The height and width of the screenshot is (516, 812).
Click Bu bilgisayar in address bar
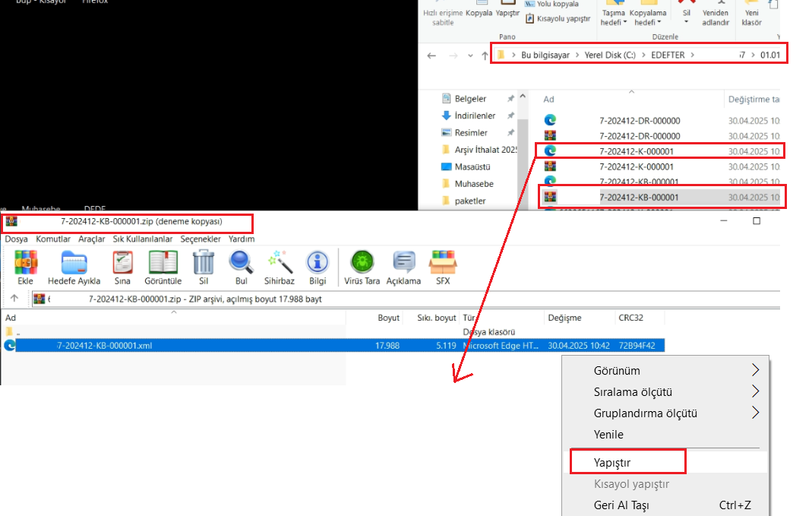545,55
